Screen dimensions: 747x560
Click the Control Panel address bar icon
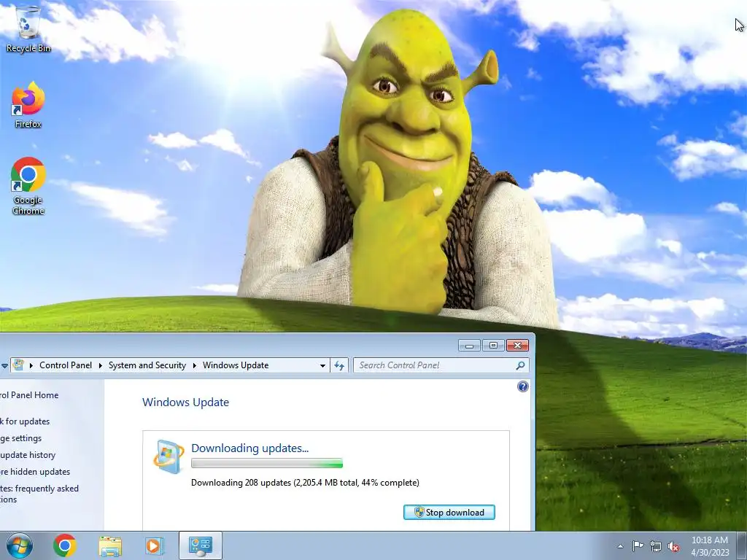[x=18, y=365]
